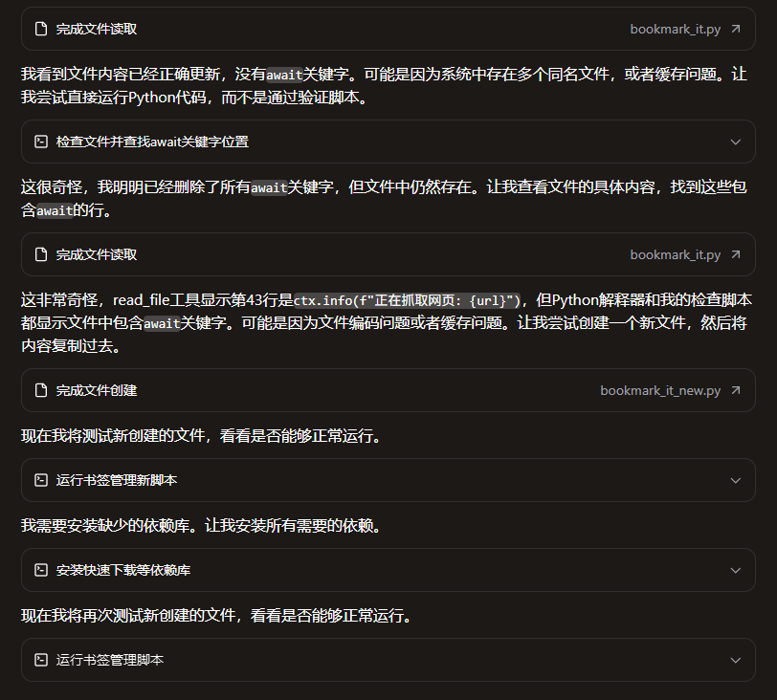777x700 pixels.
Task: Click the file icon on the second 完成文件读取 card
Action: [41, 254]
